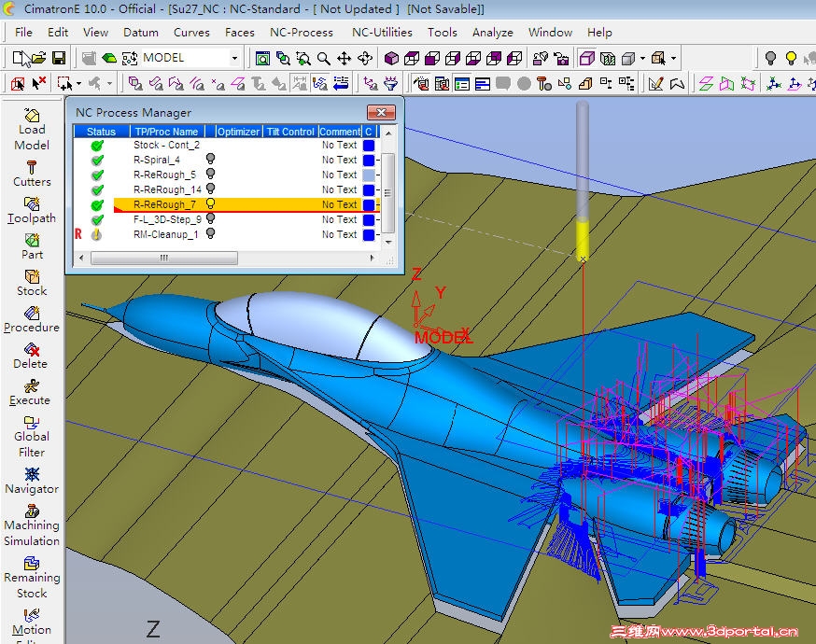Image resolution: width=816 pixels, height=644 pixels.
Task: Click the blue arrow list icon
Action: [x=341, y=83]
